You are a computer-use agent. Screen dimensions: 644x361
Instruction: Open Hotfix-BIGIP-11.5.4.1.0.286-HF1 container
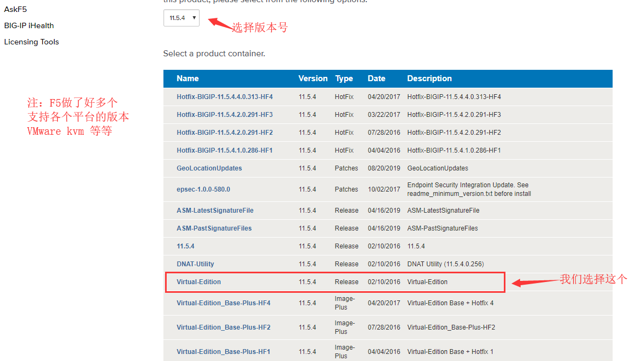coord(225,150)
